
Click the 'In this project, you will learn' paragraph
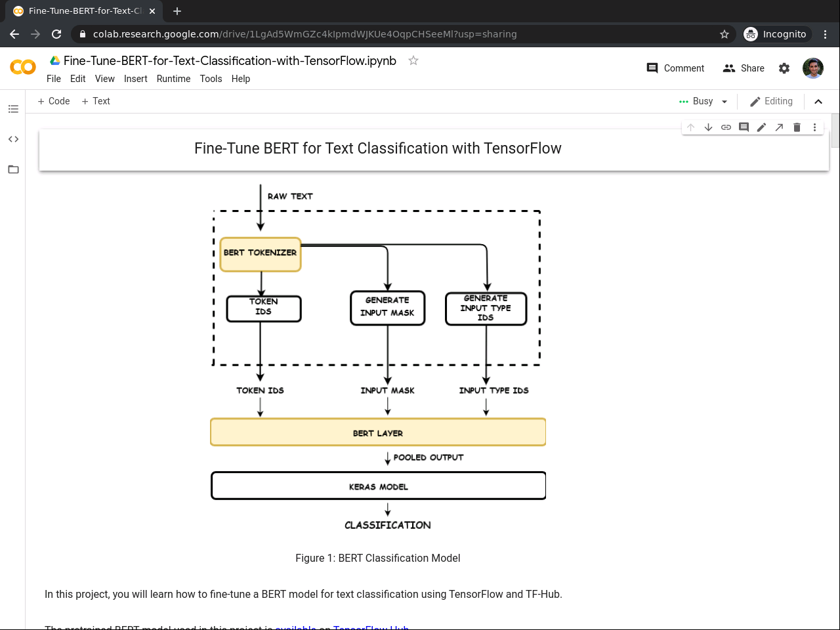(x=303, y=594)
